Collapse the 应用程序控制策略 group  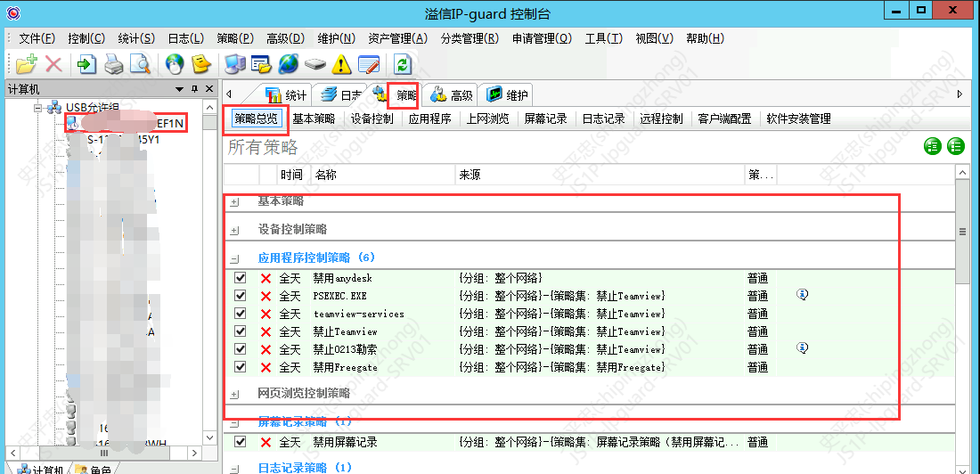pyautogui.click(x=235, y=258)
